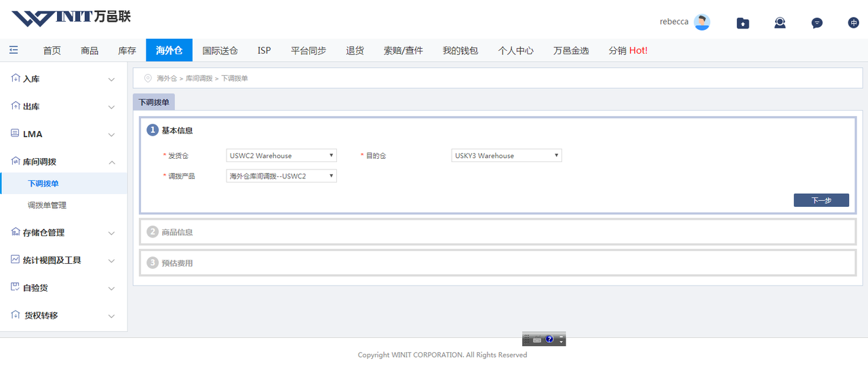The width and height of the screenshot is (868, 386).
Task: Click the dotted grip of floating toolbar
Action: tap(527, 339)
